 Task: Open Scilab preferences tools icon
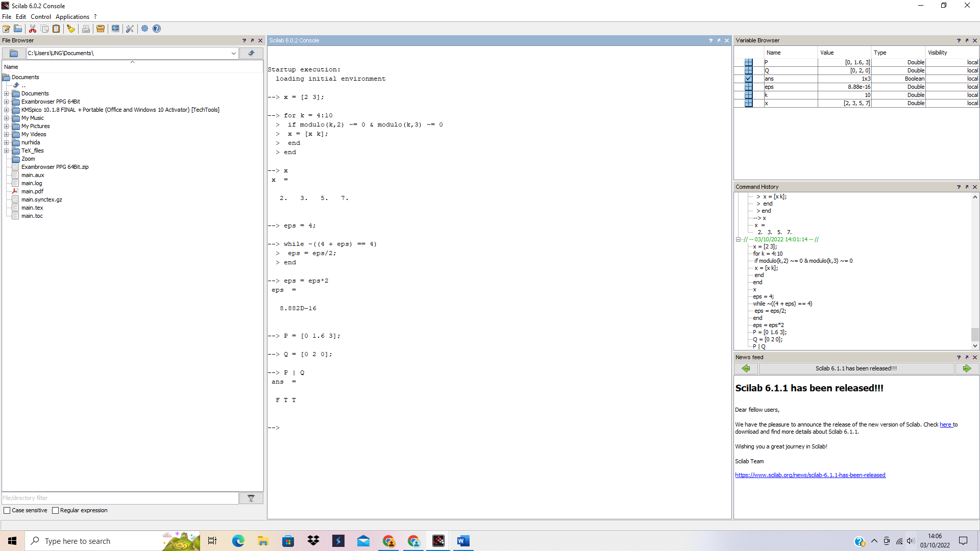tap(130, 29)
